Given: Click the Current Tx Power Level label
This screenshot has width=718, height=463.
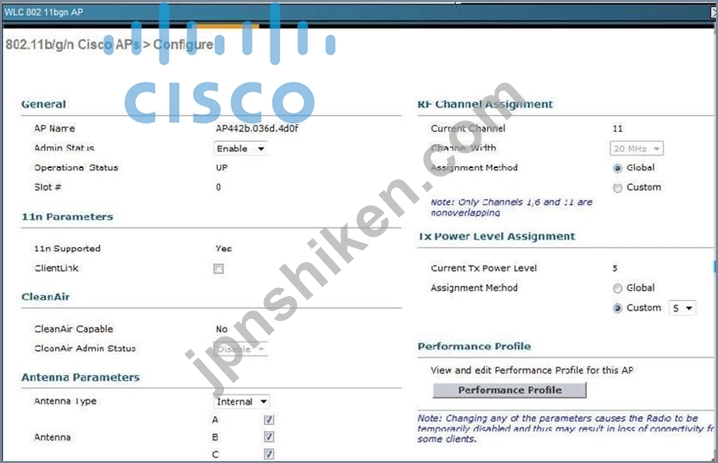Looking at the screenshot, I should (484, 268).
